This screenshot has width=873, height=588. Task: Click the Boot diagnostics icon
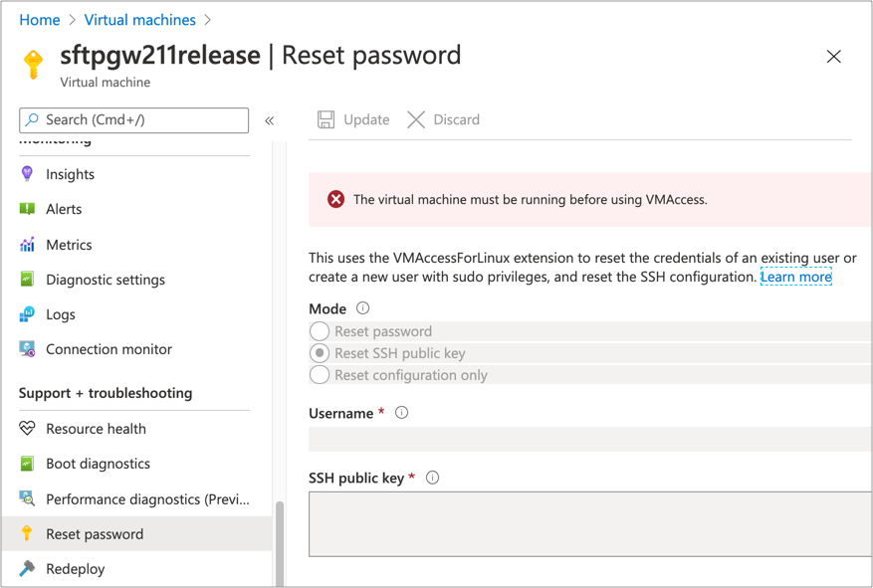pos(27,464)
